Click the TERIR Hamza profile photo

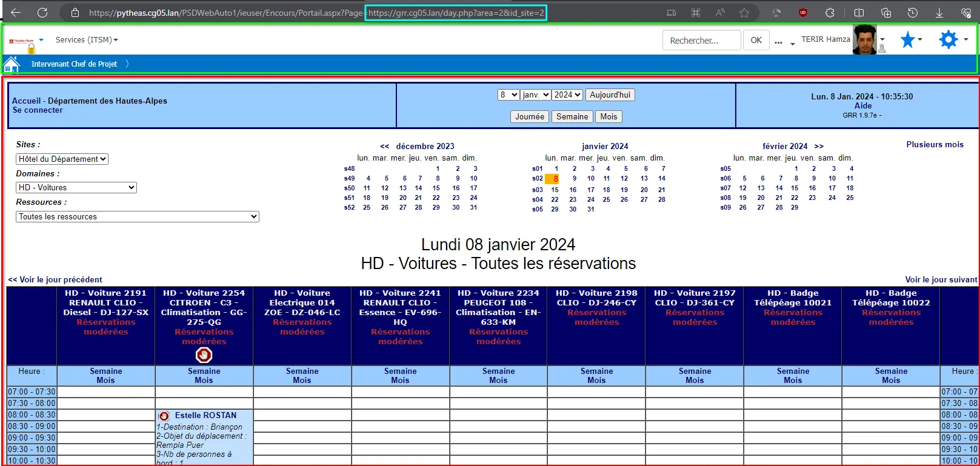865,40
